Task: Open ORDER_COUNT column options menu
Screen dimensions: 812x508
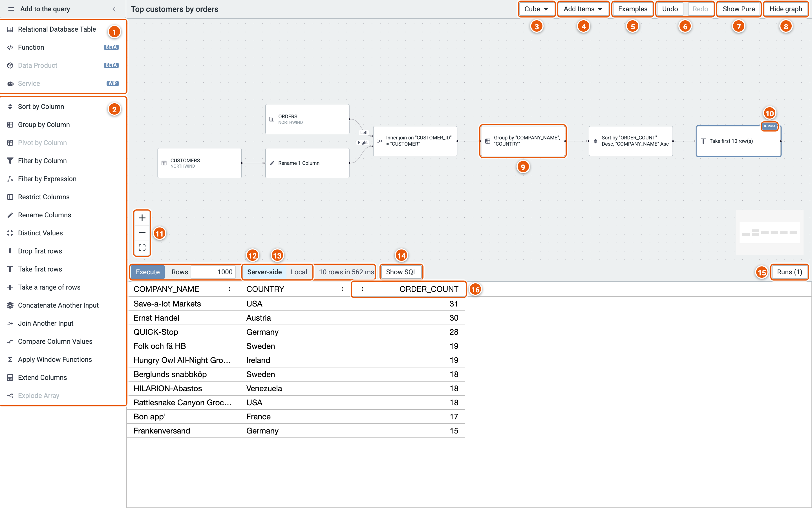Action: [x=362, y=289]
